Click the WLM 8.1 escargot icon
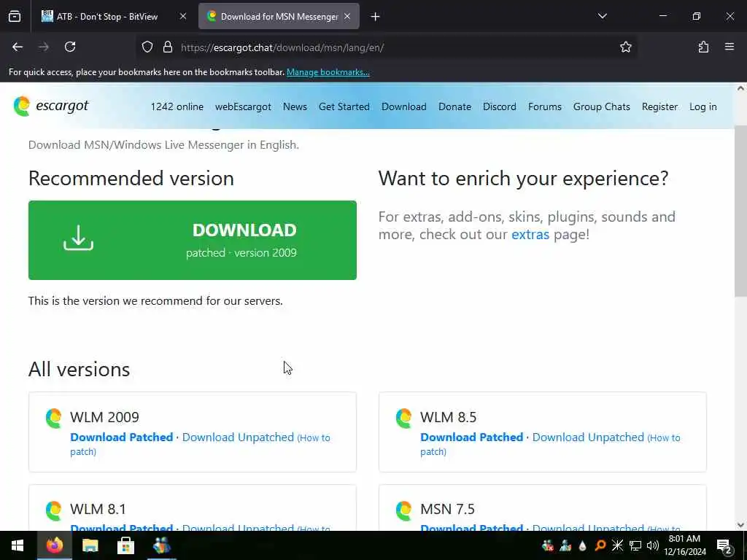The image size is (747, 560). click(54, 510)
